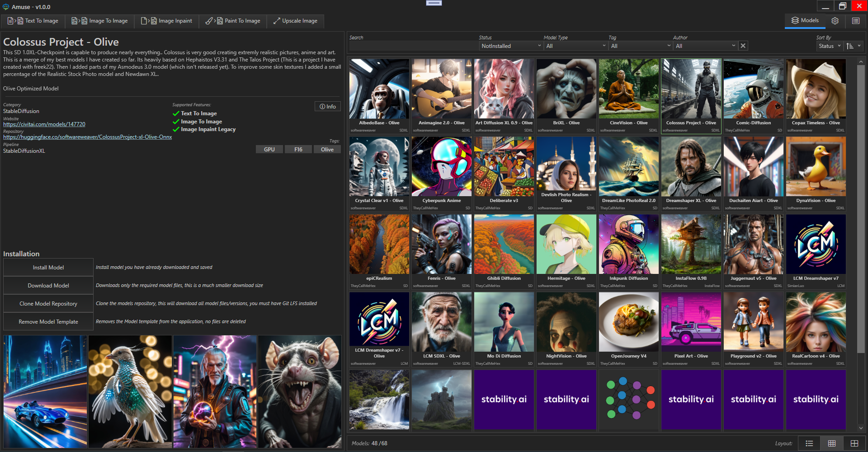Select the large tile layout icon
This screenshot has height=452, width=868.
[x=854, y=443]
